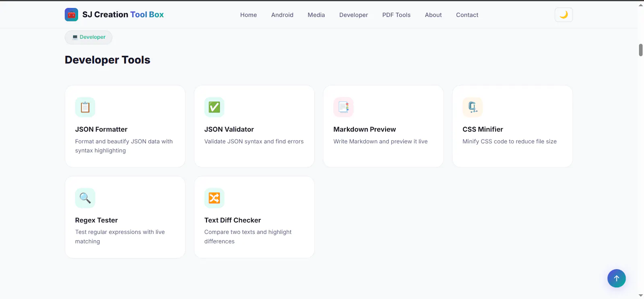This screenshot has height=299, width=644.
Task: Click the SJ Creation Tool Box title
Action: coord(123,14)
